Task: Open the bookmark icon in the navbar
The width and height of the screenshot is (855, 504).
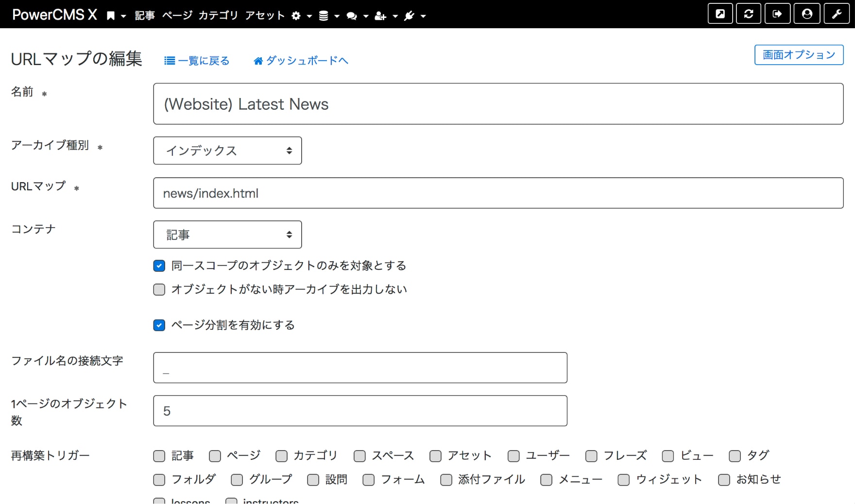Action: click(x=111, y=15)
